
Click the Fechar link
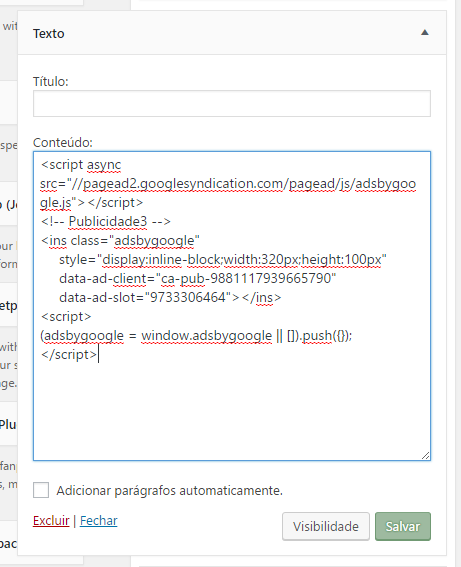[98, 521]
